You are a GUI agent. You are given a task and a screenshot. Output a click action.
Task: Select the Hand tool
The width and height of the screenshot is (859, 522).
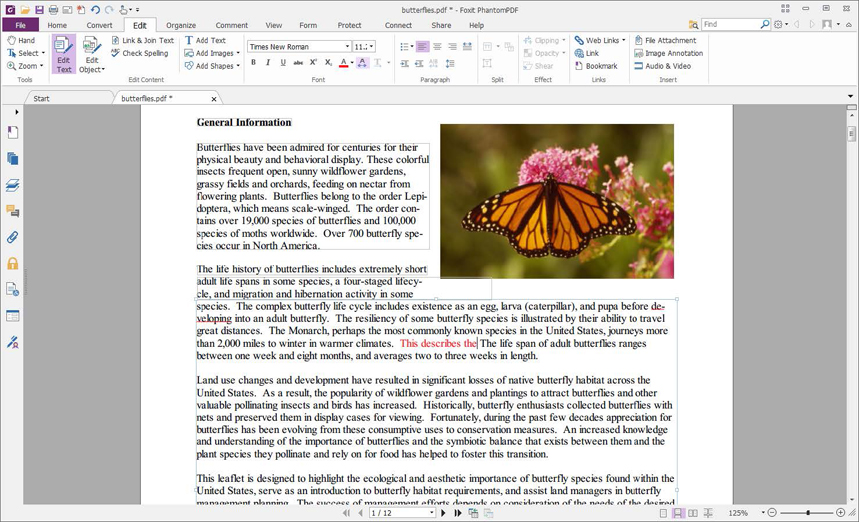(21, 40)
